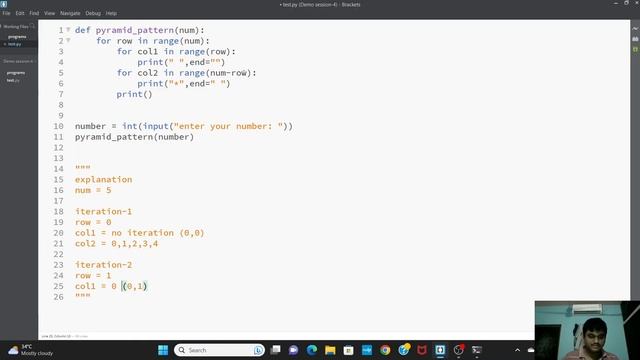Screen dimensions: 640x360
Task: Open the red-badged recording app taskbar icon
Action: click(459, 350)
